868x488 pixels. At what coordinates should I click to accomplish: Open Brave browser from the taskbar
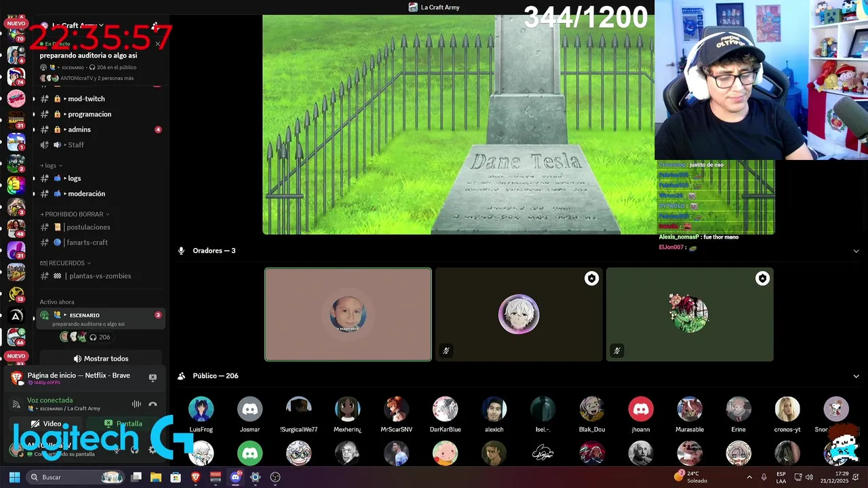pyautogui.click(x=196, y=477)
